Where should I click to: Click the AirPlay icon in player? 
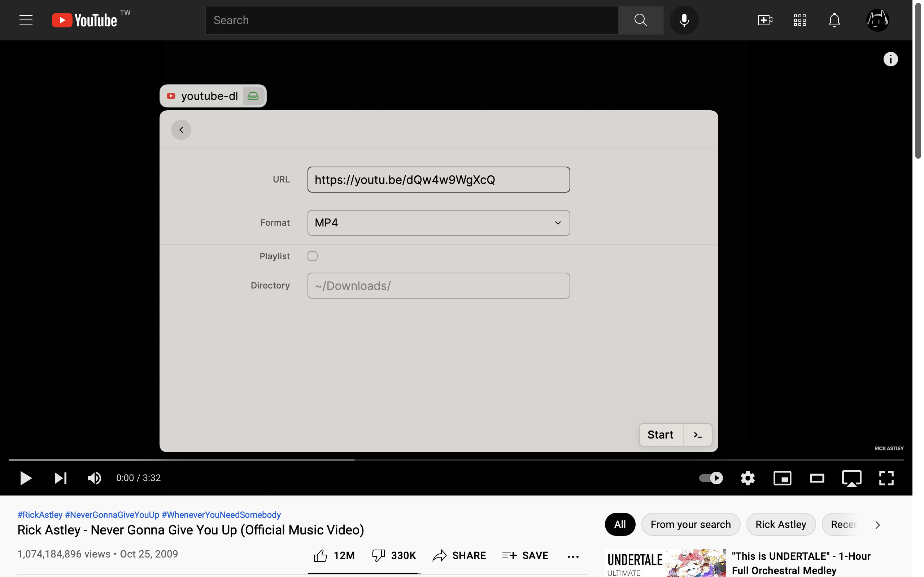pos(851,478)
